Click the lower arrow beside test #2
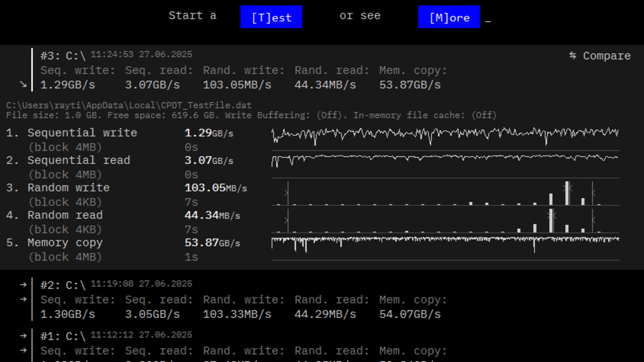This screenshot has height=362, width=644. point(23,299)
